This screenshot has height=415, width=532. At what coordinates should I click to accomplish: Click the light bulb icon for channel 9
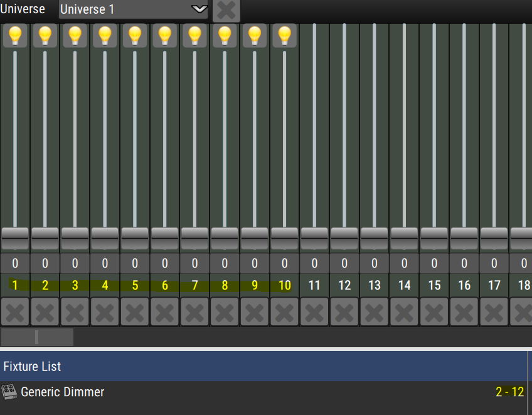pos(255,36)
